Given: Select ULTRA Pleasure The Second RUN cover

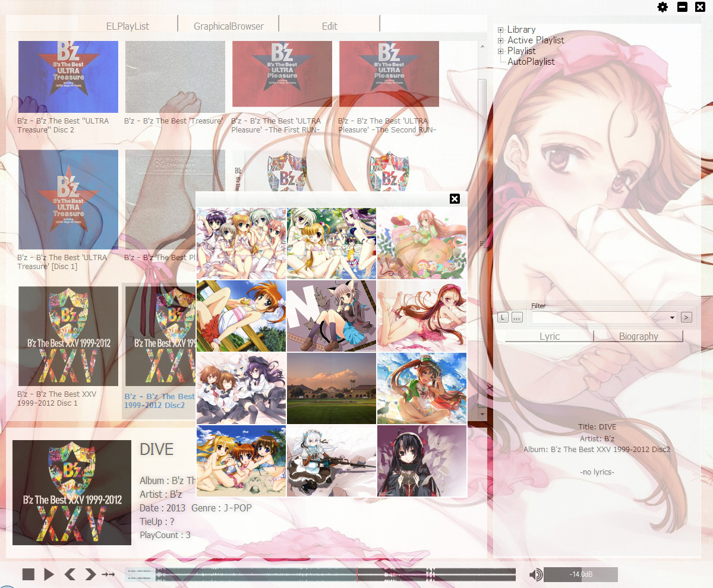Looking at the screenshot, I should 389,74.
